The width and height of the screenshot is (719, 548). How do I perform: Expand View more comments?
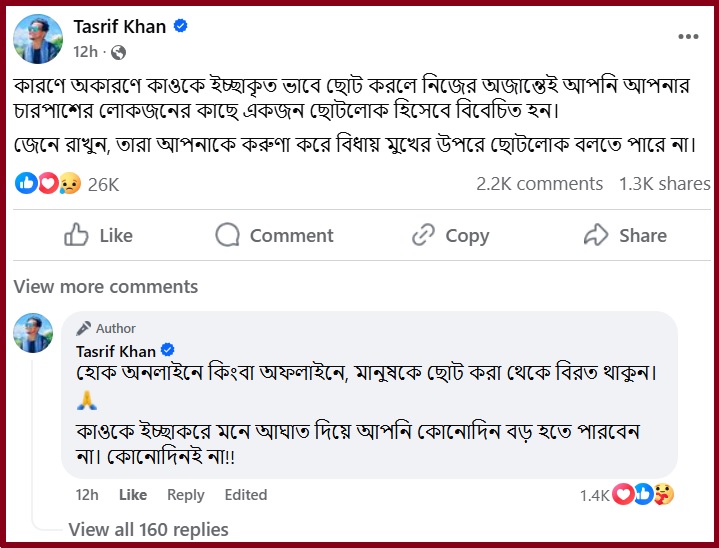(x=105, y=287)
